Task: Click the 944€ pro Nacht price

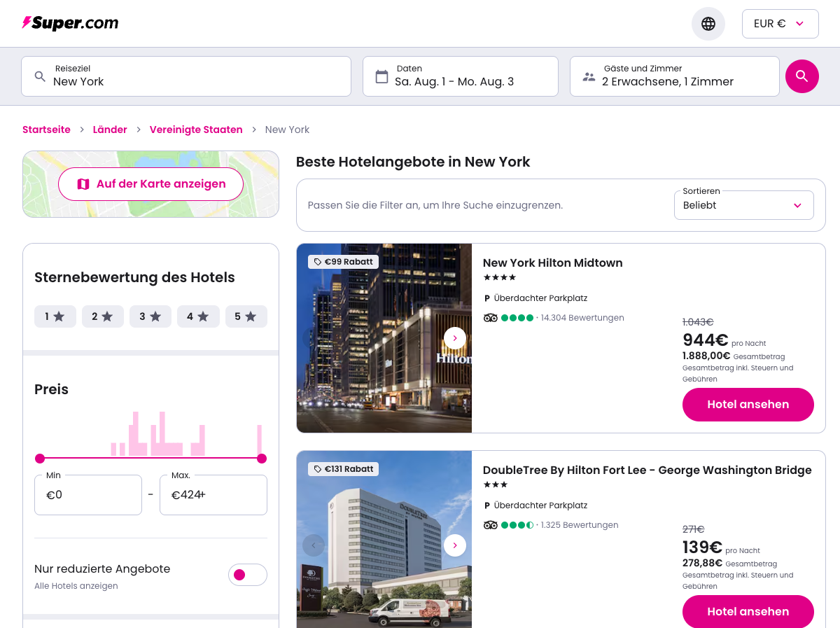Action: point(724,341)
